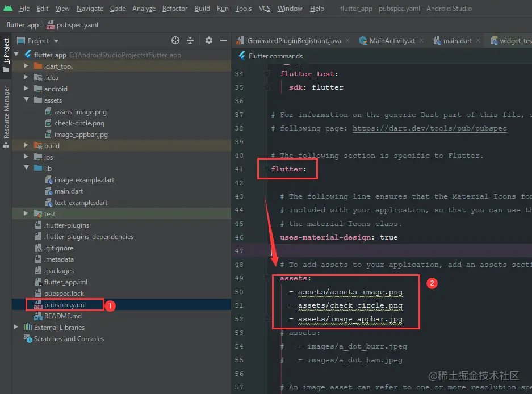Close the MainActivity.kt tab
The width and height of the screenshot is (532, 394).
[x=421, y=41]
